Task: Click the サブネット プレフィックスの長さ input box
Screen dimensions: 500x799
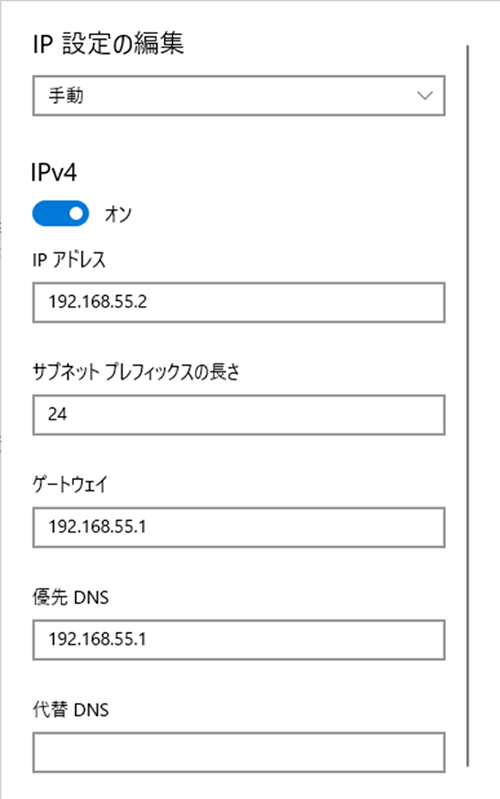Action: click(239, 415)
